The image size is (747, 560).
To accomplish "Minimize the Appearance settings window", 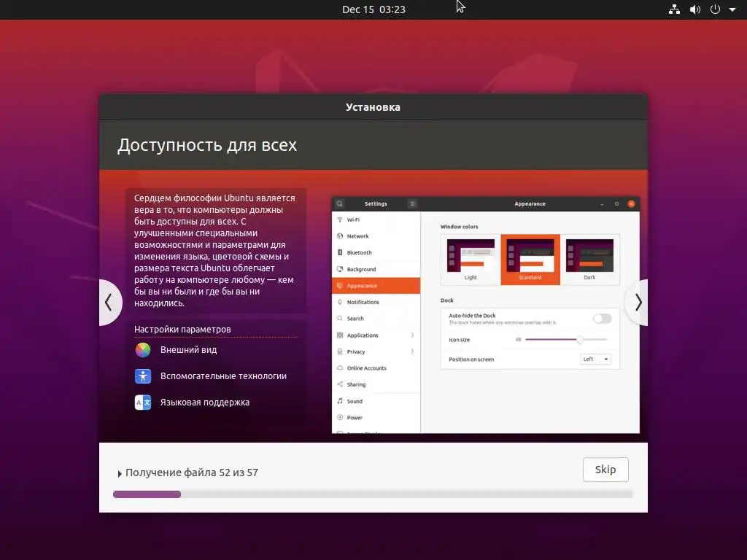I will 602,204.
